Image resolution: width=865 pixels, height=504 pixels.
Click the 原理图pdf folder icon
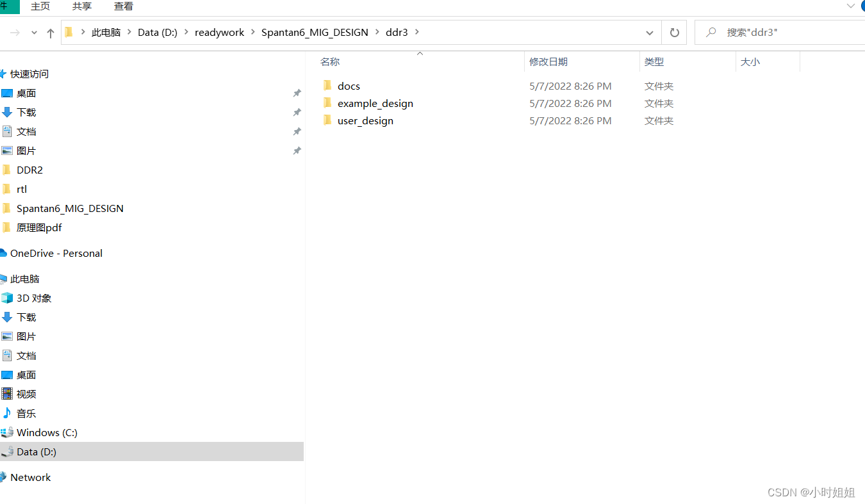coord(7,227)
